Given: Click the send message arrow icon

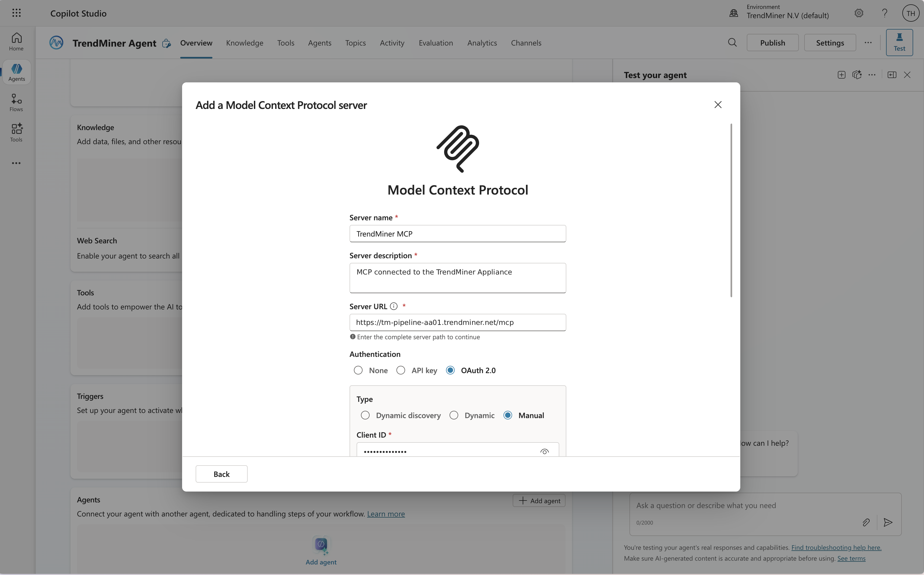Looking at the screenshot, I should click(x=888, y=522).
